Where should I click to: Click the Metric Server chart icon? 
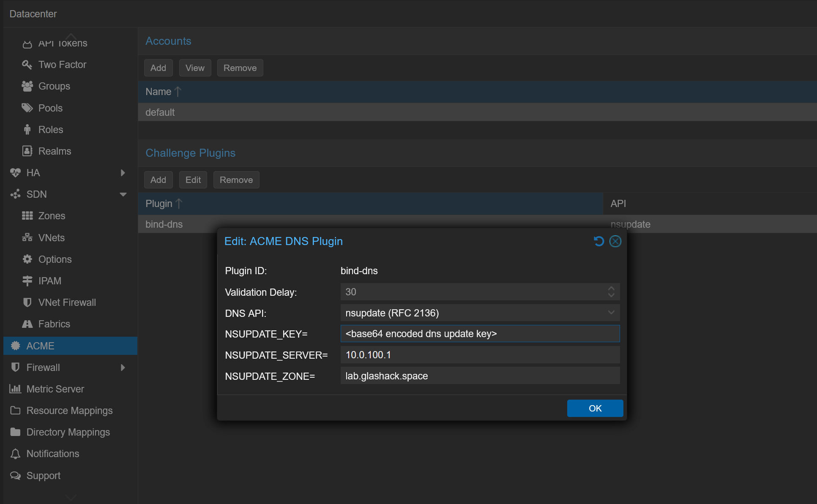tap(15, 389)
